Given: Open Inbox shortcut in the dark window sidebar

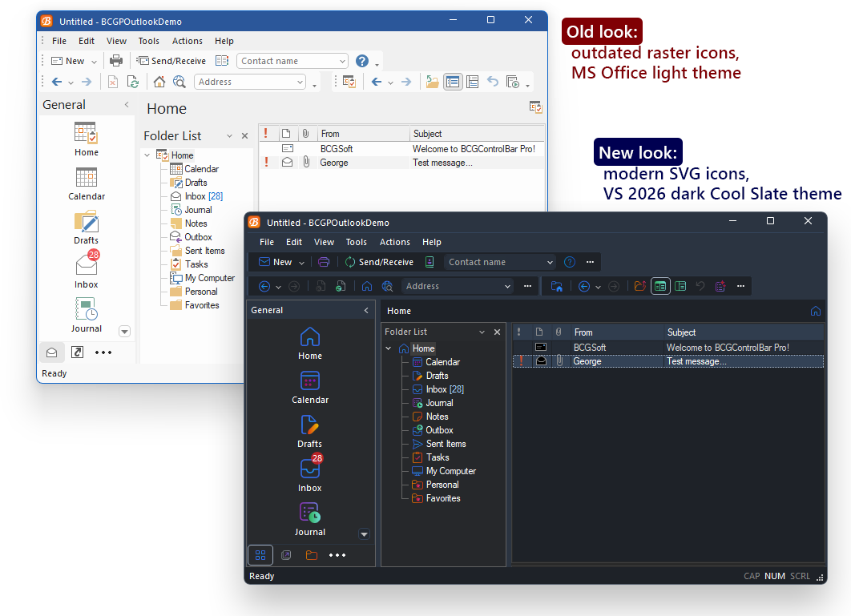Looking at the screenshot, I should click(x=310, y=471).
